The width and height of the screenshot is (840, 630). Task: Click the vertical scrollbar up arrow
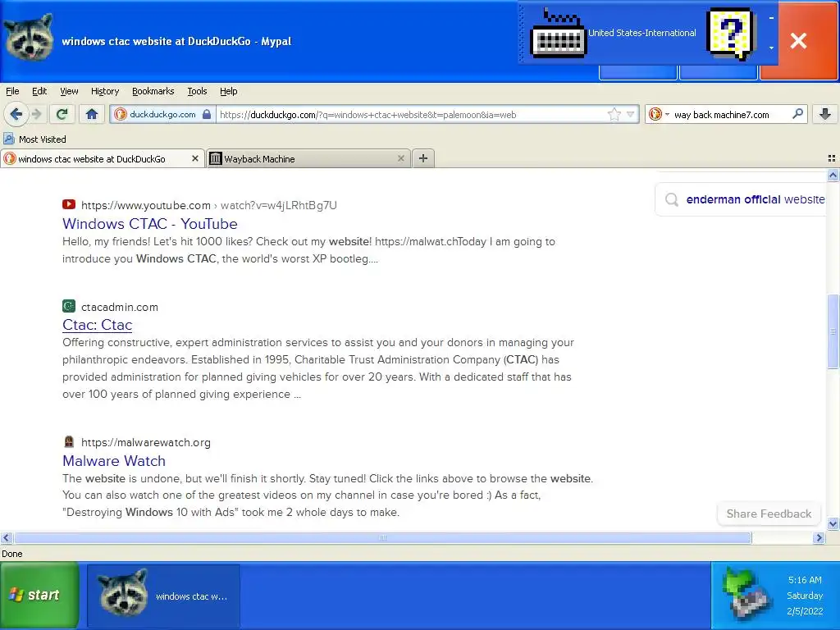pyautogui.click(x=833, y=176)
